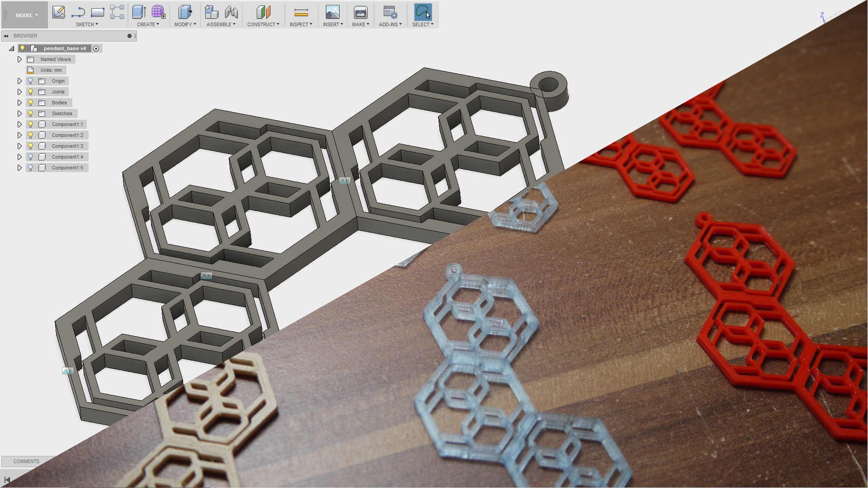Toggle visibility bulb for Sketches folder
The height and width of the screenshot is (488, 868).
click(31, 113)
